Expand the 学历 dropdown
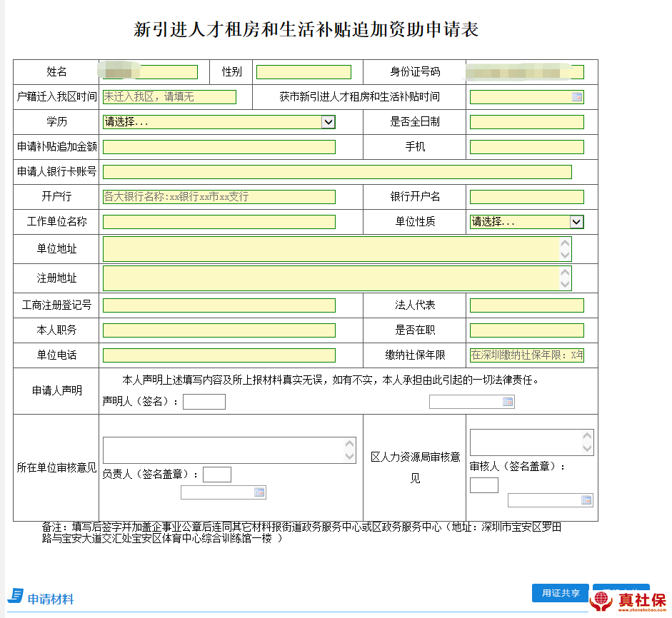The image size is (672, 618). [x=328, y=122]
